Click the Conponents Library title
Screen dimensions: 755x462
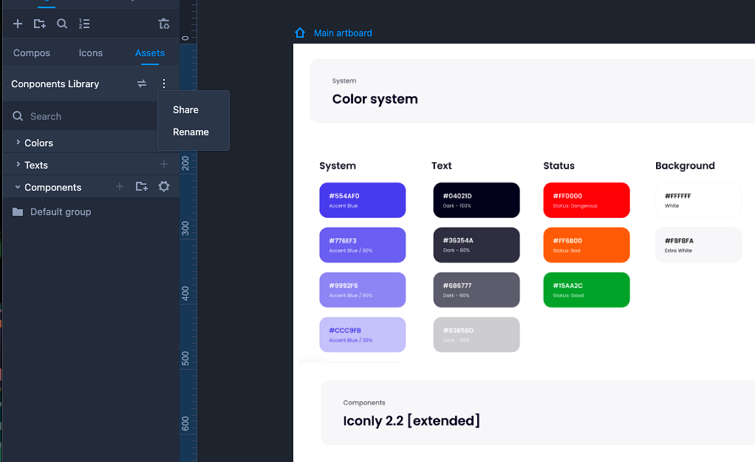[55, 84]
